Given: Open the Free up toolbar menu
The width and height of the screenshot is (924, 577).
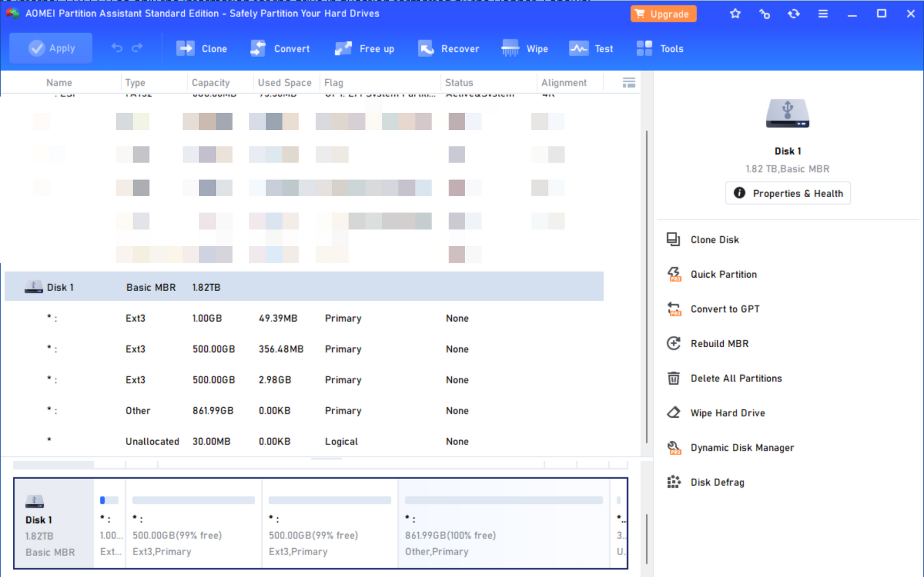Looking at the screenshot, I should 364,49.
